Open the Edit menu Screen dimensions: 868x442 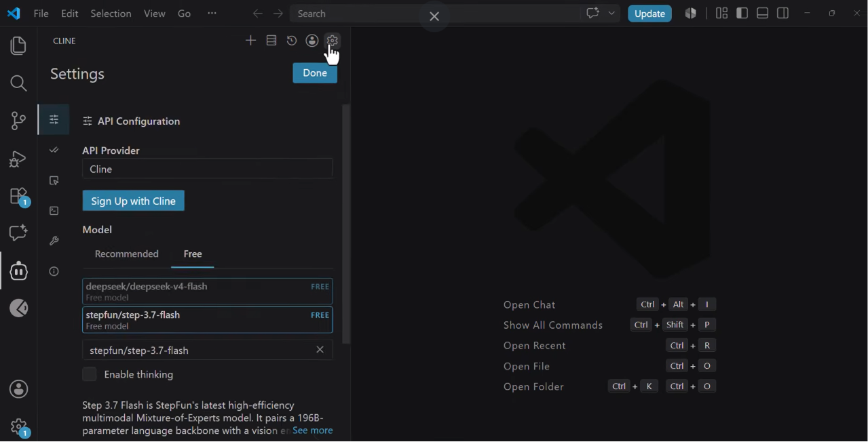(x=69, y=14)
